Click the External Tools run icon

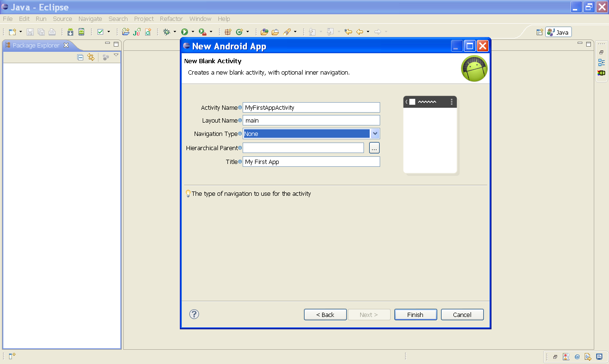tap(202, 32)
